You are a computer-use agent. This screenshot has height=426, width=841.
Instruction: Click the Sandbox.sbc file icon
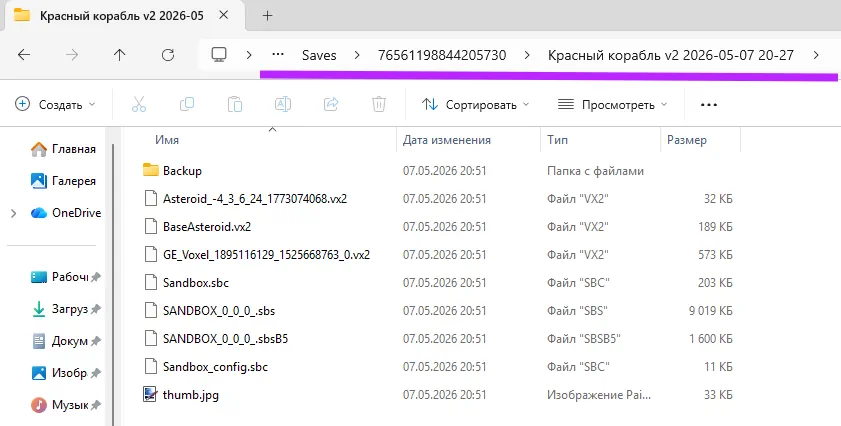coord(150,282)
